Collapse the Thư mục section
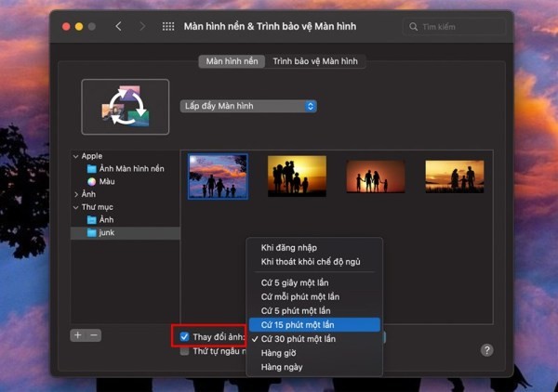558x392 pixels. tap(75, 207)
